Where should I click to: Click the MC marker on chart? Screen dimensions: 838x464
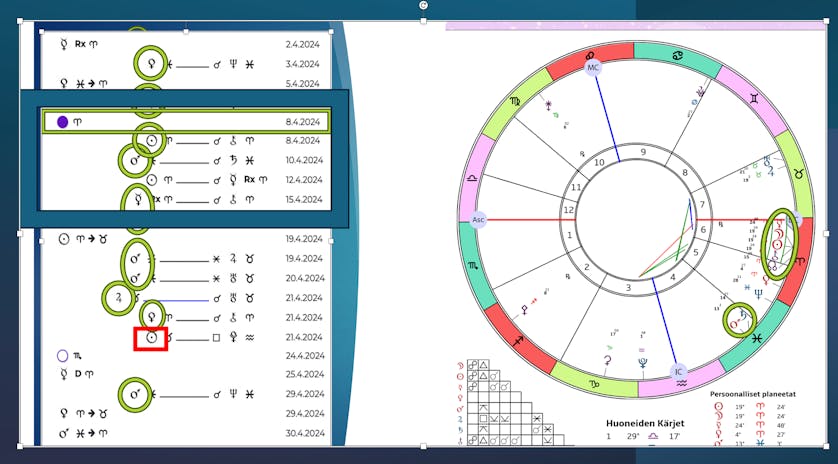593,68
